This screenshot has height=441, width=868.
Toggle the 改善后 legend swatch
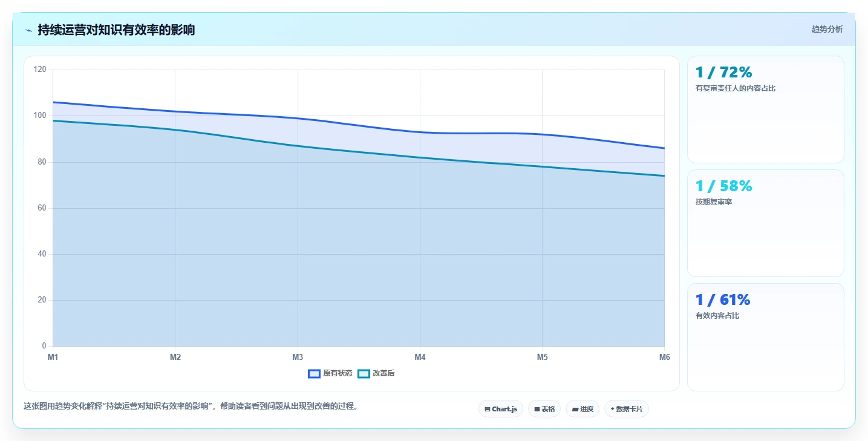(x=364, y=374)
